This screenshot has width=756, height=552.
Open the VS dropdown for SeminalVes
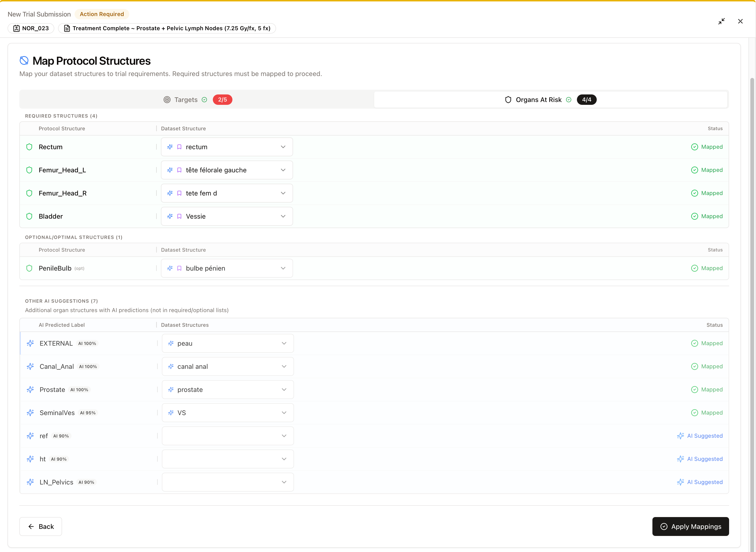click(x=228, y=413)
